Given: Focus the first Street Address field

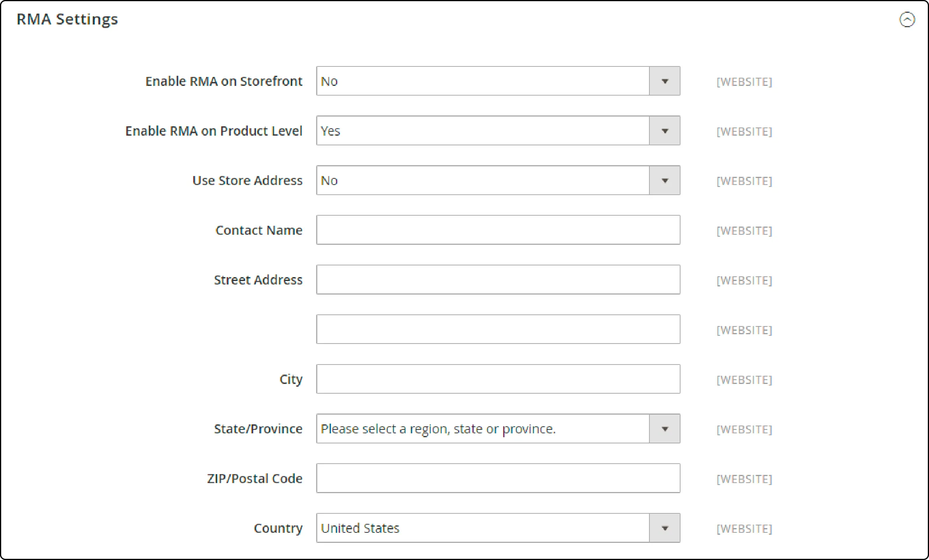Looking at the screenshot, I should (x=498, y=280).
